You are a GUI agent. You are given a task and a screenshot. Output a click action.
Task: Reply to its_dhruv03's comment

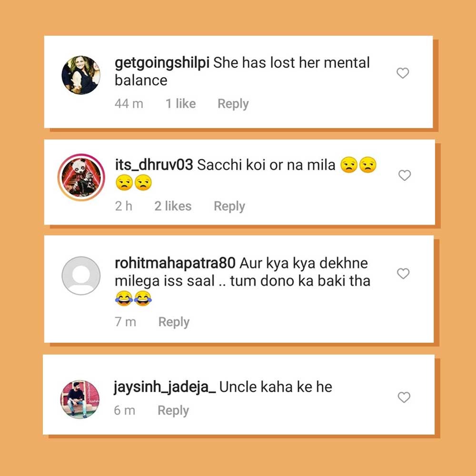[229, 207]
